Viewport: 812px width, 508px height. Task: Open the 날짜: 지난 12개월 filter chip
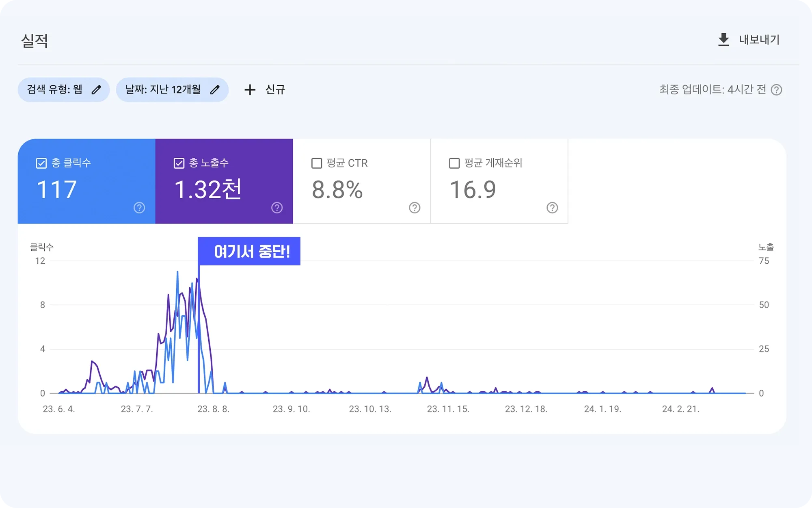point(163,90)
